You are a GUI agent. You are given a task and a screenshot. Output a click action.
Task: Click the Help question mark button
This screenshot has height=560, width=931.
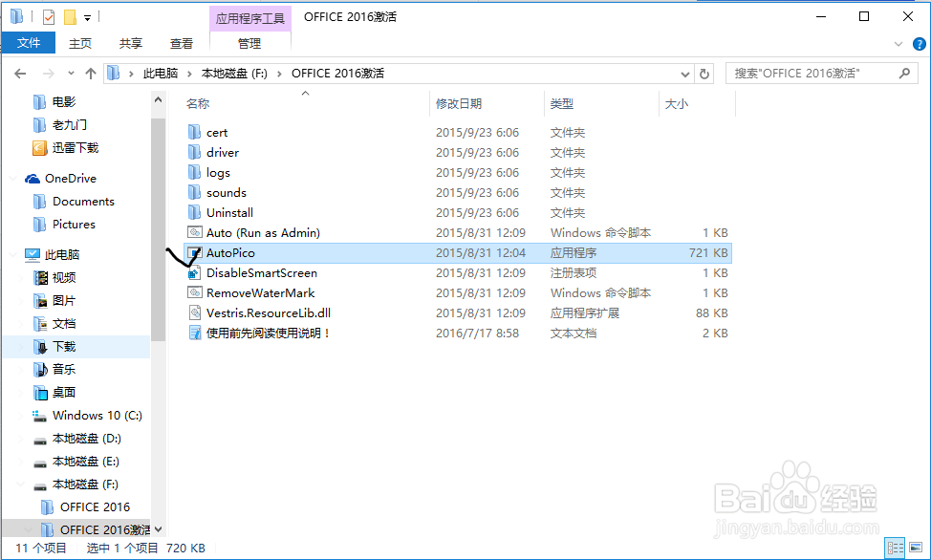coord(919,43)
